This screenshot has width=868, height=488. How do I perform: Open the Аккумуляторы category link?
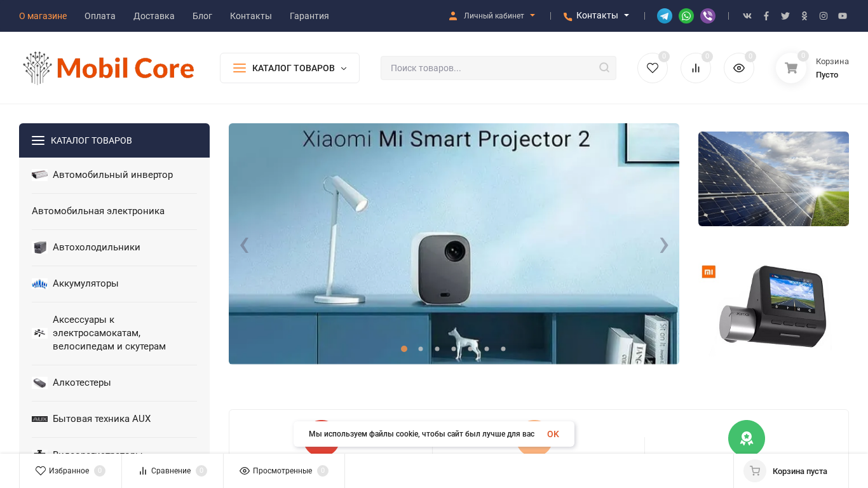pos(86,283)
